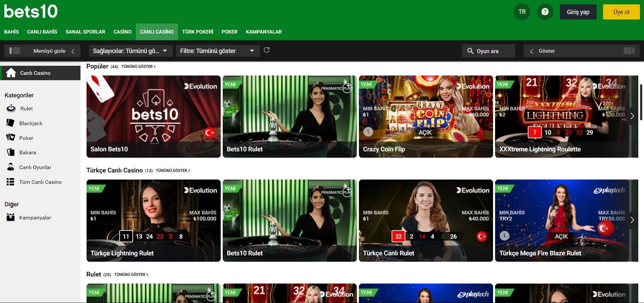644x303 pixels.
Task: Open the TÜRK POKERİ tab
Action: (x=198, y=32)
